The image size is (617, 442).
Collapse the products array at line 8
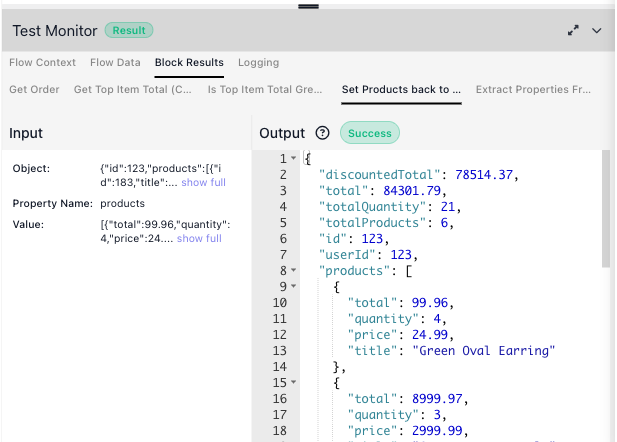click(x=294, y=270)
